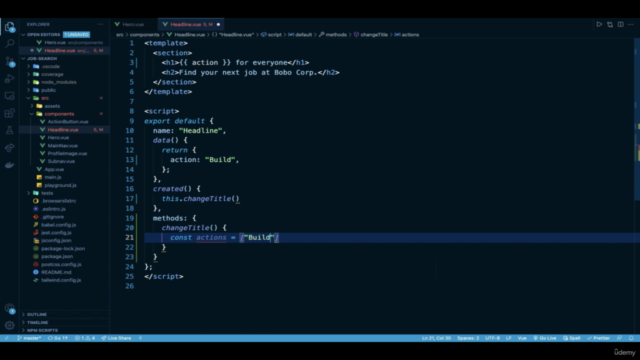Switch to the Hero.vue tab

click(x=133, y=24)
